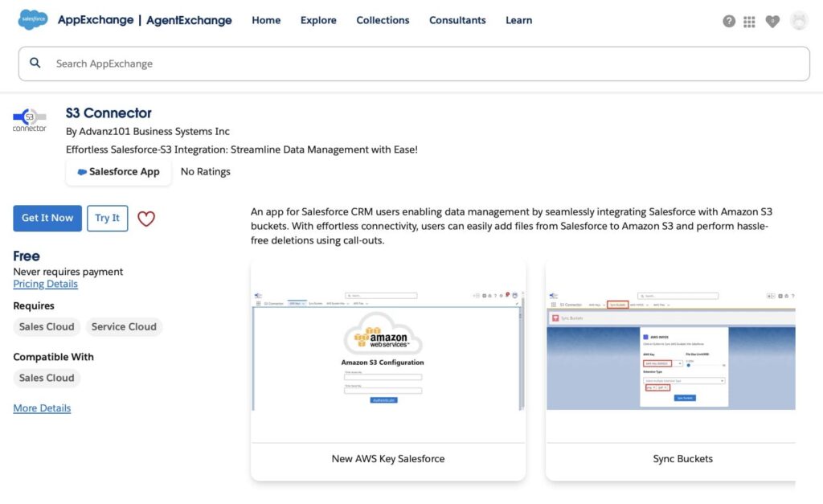Click the search magnifying glass icon
This screenshot has height=504, width=823.
(35, 63)
